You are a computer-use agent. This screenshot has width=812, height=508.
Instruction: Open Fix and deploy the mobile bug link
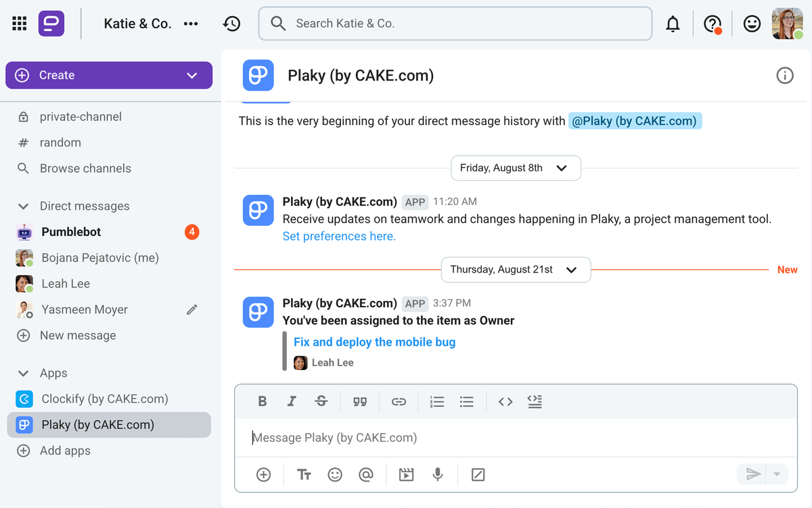click(374, 342)
